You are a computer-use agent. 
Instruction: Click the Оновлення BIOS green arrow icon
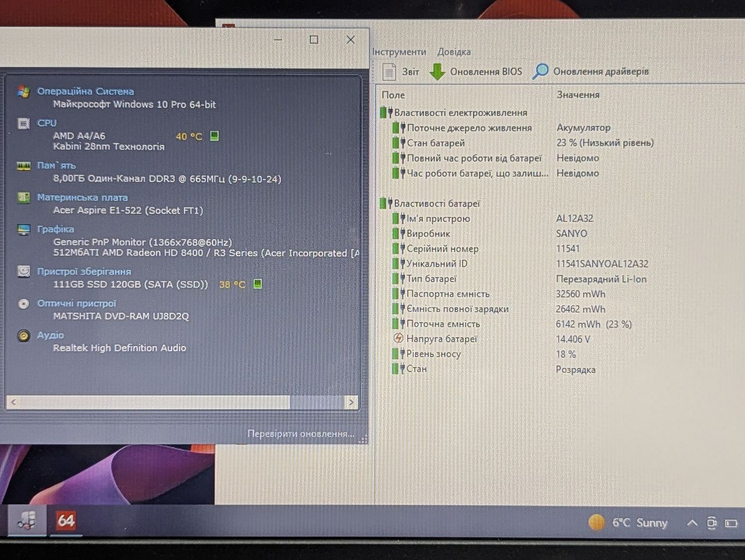(437, 72)
